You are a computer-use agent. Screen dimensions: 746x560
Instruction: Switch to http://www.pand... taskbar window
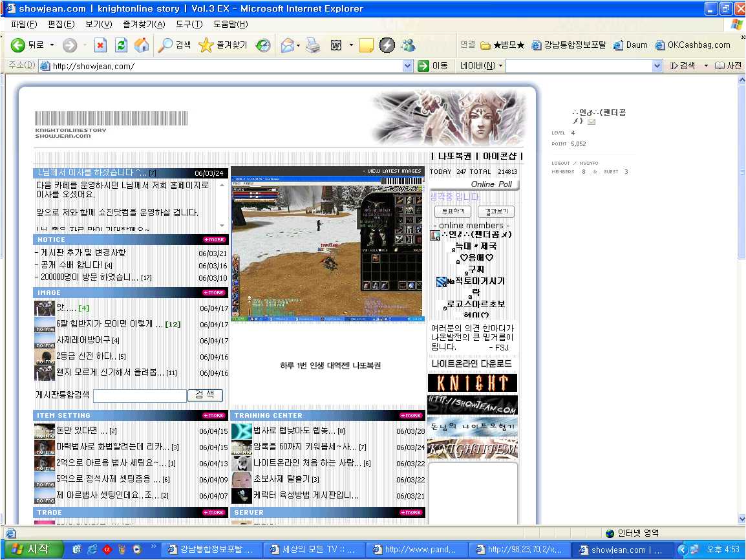point(416,550)
